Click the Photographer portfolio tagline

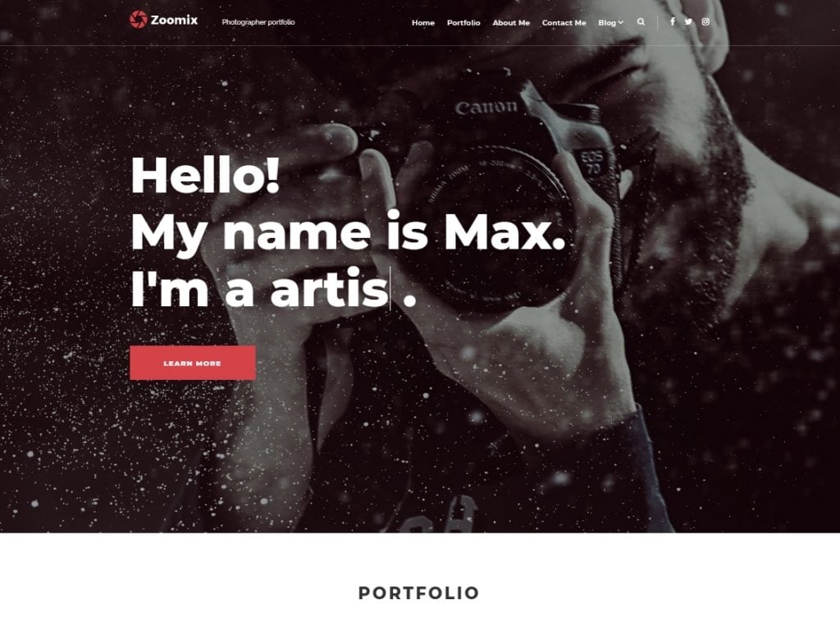pyautogui.click(x=258, y=22)
